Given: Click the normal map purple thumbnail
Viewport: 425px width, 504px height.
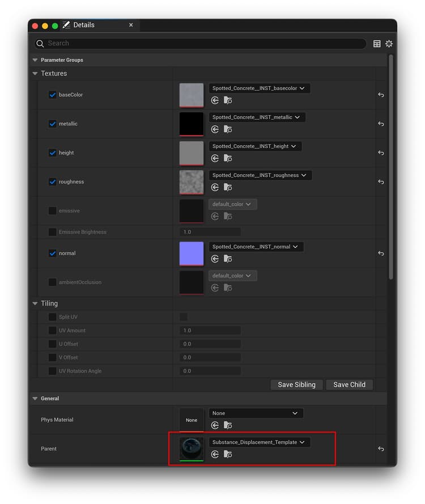Looking at the screenshot, I should click(x=192, y=253).
